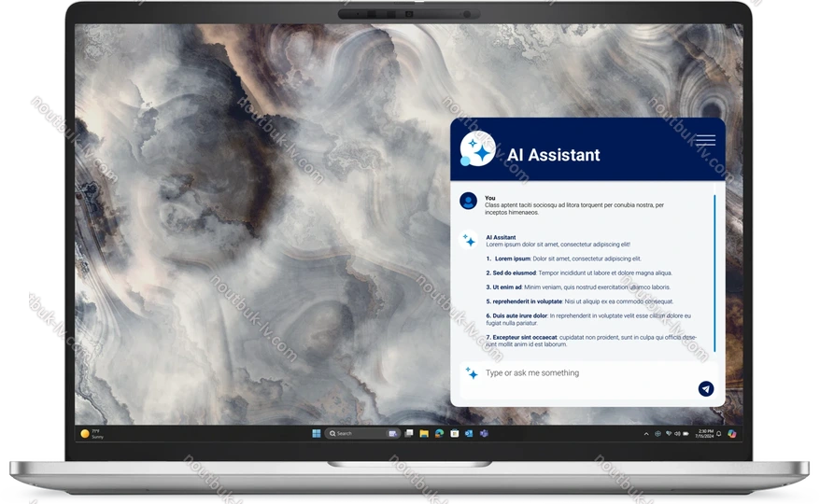The width and height of the screenshot is (820, 504).
Task: Send the message with the paper plane button
Action: point(706,388)
